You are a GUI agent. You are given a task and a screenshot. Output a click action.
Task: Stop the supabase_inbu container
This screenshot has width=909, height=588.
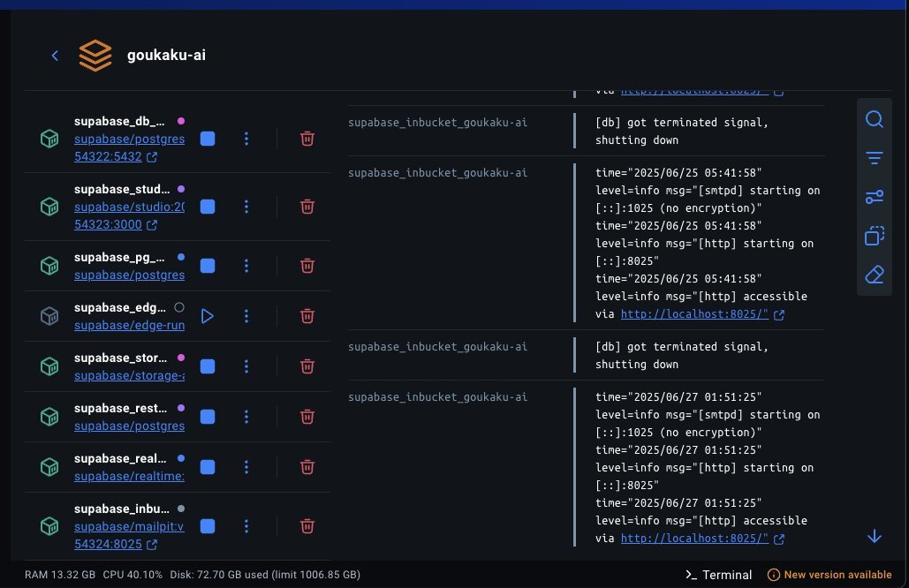pyautogui.click(x=208, y=526)
